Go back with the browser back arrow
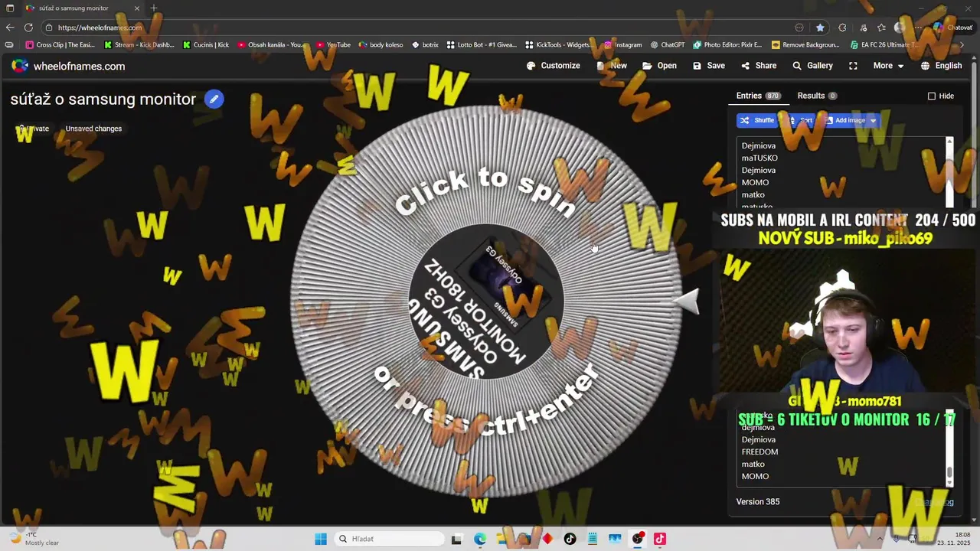980x551 pixels. 10,28
